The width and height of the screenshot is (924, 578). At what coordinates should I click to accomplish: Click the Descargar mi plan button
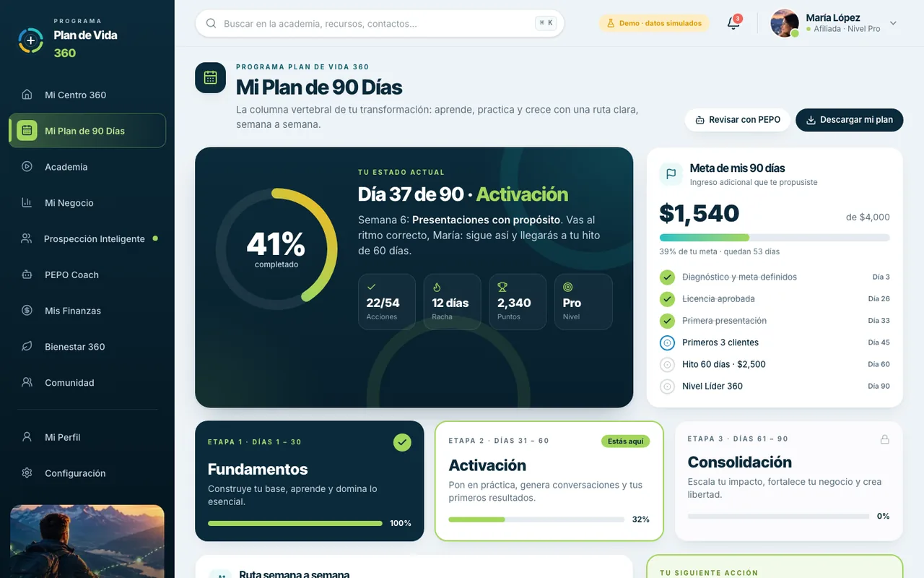[x=849, y=120]
